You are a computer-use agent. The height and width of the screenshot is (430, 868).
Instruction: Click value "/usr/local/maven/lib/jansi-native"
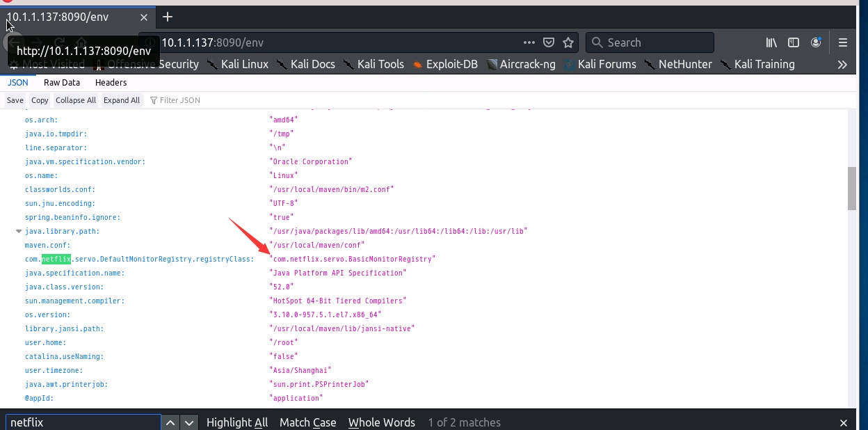click(342, 328)
